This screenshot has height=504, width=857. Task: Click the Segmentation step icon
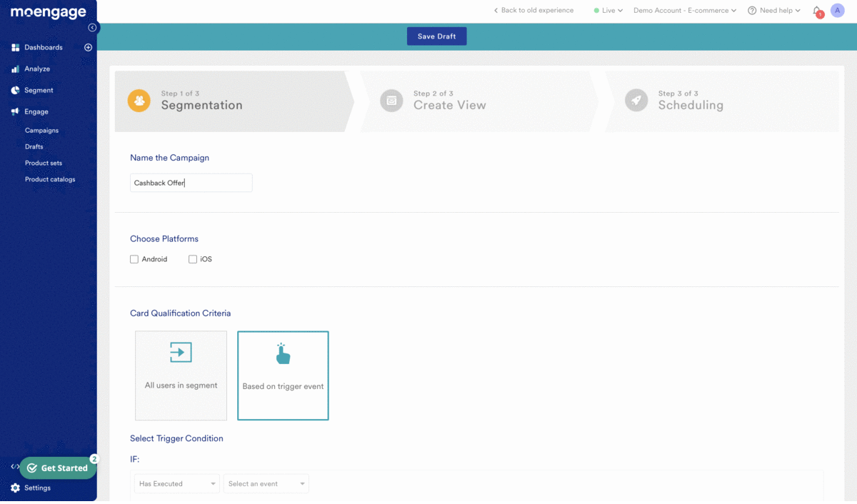click(139, 101)
